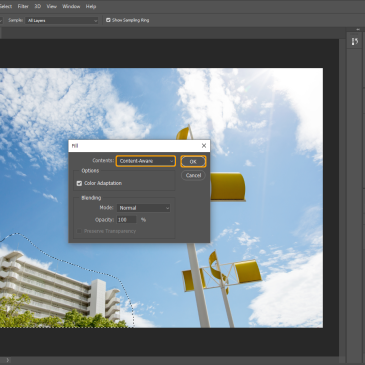The width and height of the screenshot is (365, 365).
Task: Click the Preserve Transparency checkbox
Action: point(79,231)
